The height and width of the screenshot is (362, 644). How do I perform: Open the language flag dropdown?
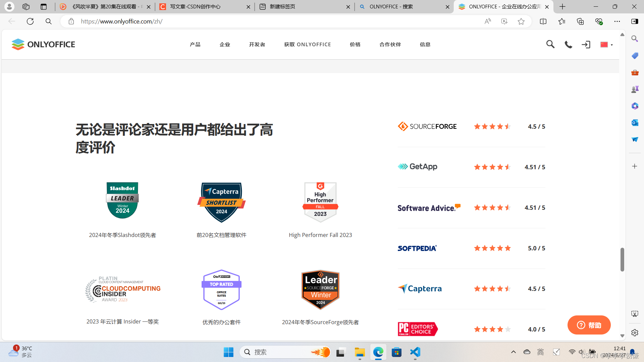(x=606, y=45)
